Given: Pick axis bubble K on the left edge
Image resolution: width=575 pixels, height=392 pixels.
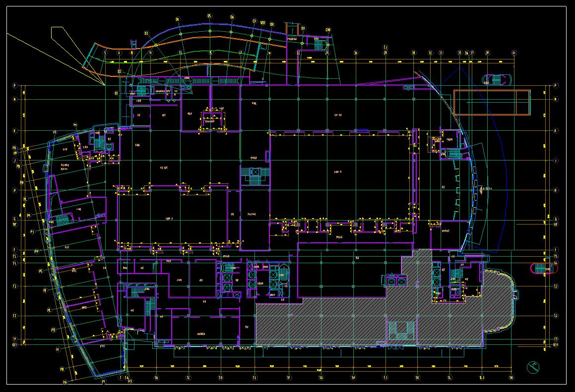Looking at the screenshot, I should 15,131.
